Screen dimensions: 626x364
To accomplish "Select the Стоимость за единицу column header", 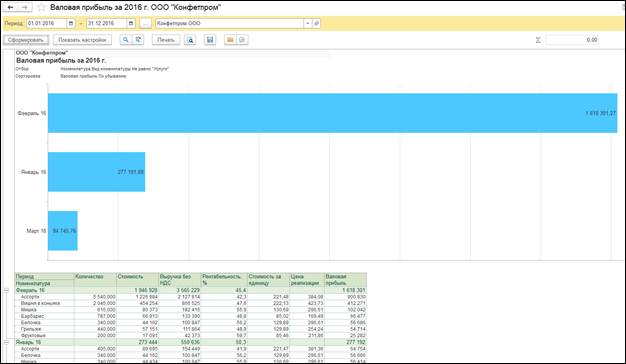I will pos(268,280).
